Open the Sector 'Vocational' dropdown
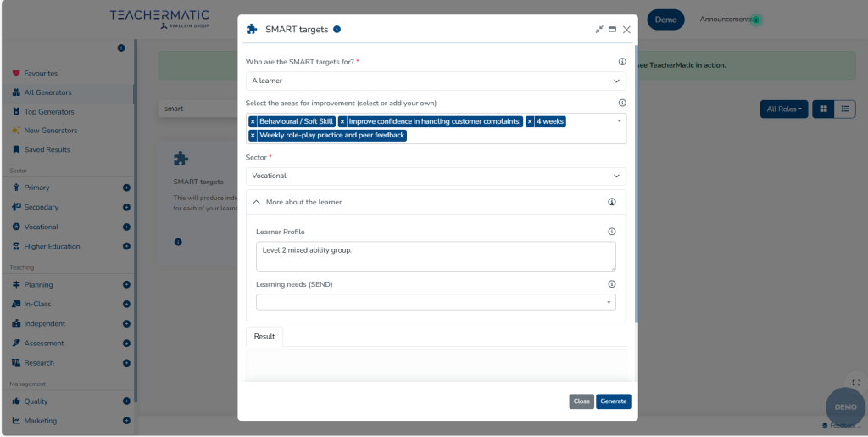 pos(437,176)
